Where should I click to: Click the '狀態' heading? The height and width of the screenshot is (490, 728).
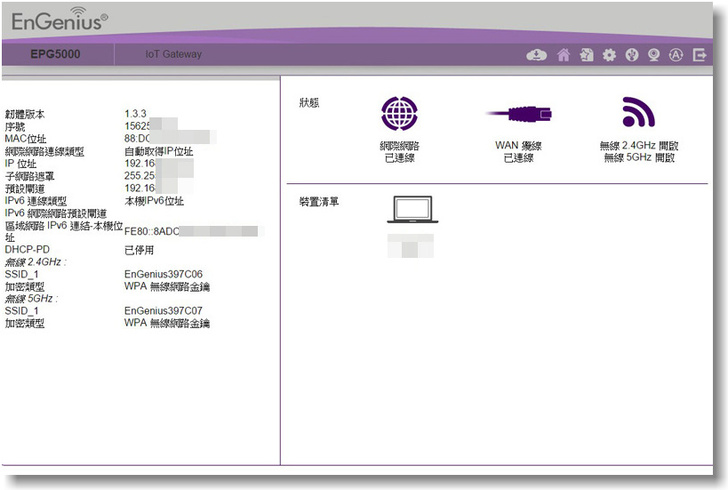tap(309, 103)
